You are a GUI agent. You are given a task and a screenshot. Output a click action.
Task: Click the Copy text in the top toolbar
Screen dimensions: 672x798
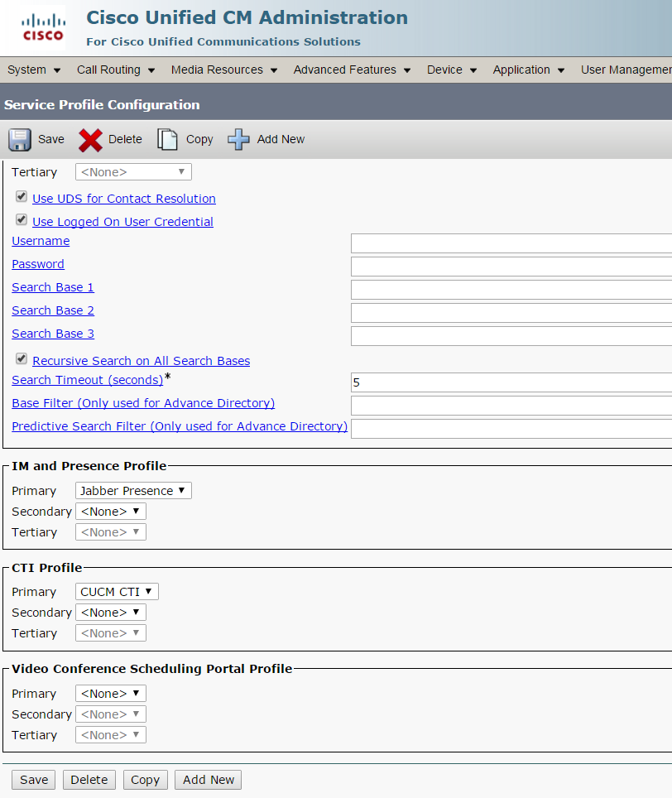click(199, 139)
